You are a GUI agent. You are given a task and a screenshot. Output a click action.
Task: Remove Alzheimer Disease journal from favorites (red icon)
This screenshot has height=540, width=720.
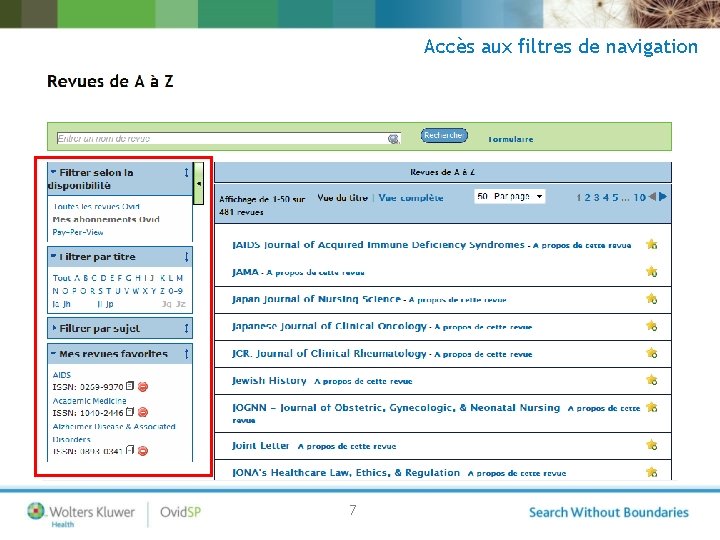pyautogui.click(x=143, y=451)
